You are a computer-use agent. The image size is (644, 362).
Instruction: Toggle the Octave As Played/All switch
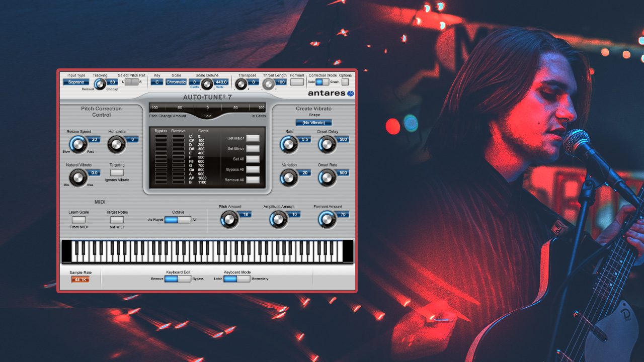178,220
